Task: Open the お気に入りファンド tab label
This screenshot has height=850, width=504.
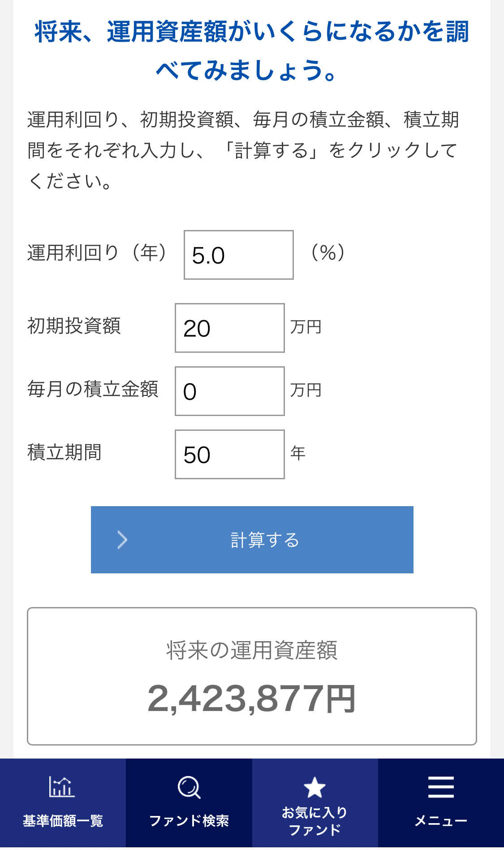Action: pos(314,821)
